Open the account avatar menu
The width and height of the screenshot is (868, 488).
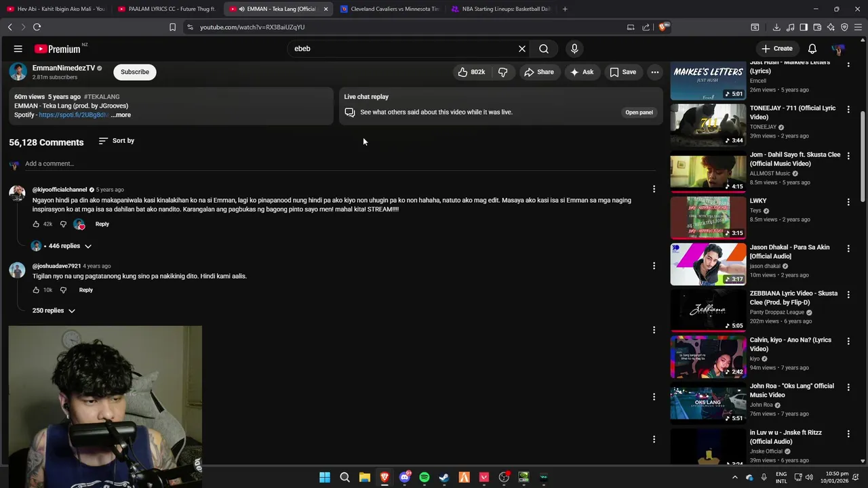point(838,49)
